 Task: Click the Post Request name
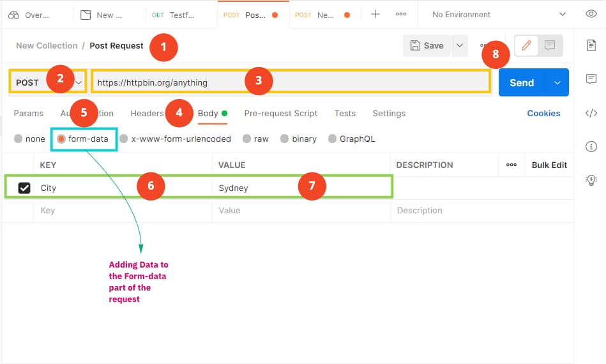(x=116, y=45)
